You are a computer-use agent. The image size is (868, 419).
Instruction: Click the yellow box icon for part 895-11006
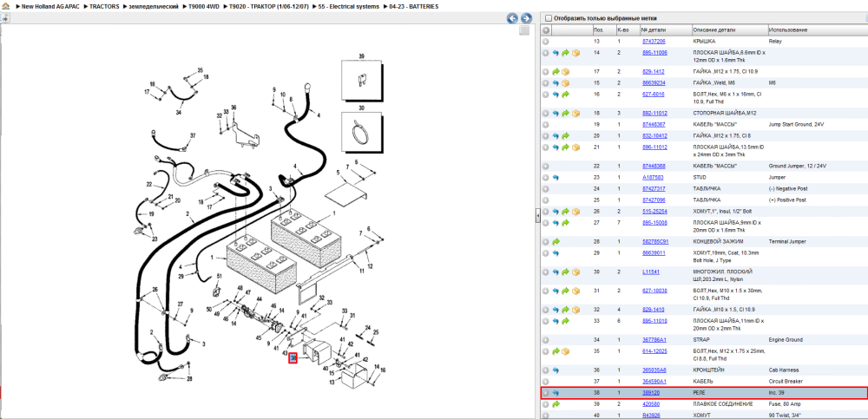pos(575,53)
